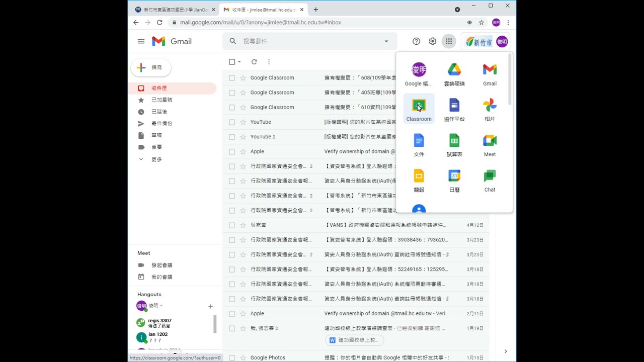Open the 收件匣 (Inbox) folder
The image size is (644, 362).
(172, 88)
